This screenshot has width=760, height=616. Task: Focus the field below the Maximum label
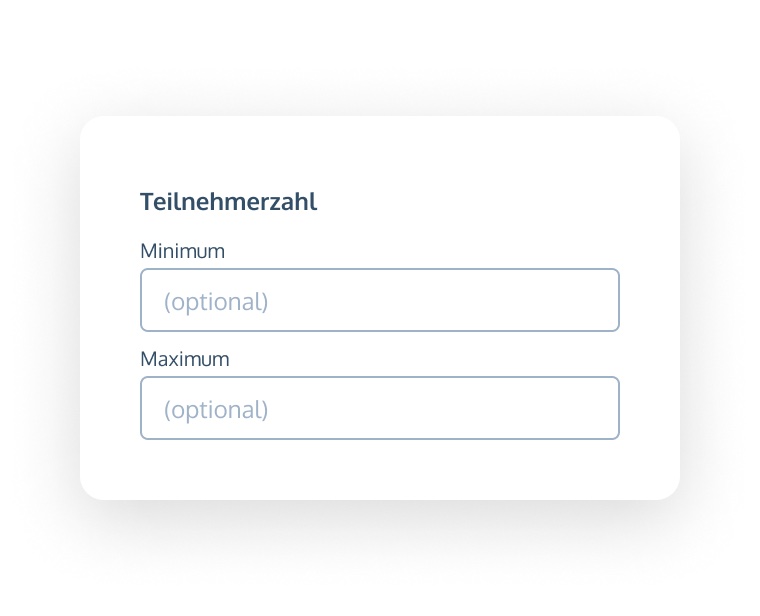(x=380, y=408)
